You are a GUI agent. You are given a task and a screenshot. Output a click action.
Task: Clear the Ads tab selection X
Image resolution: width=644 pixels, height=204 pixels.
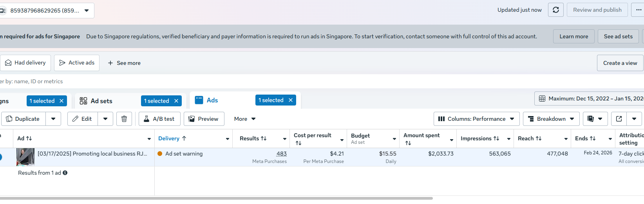[291, 100]
